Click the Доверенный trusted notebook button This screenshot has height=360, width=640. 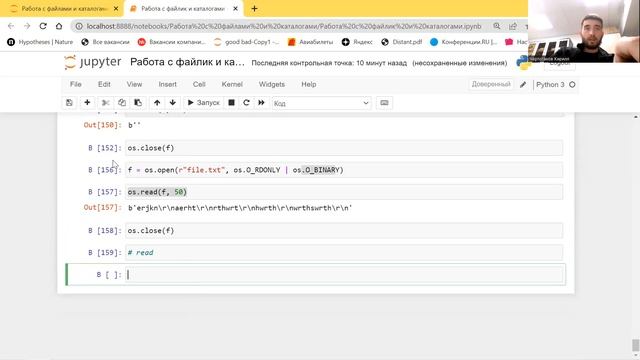coord(491,84)
